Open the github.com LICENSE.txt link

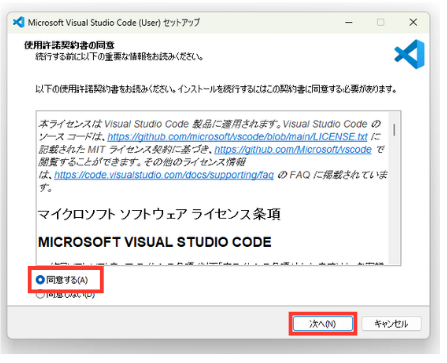[237, 137]
